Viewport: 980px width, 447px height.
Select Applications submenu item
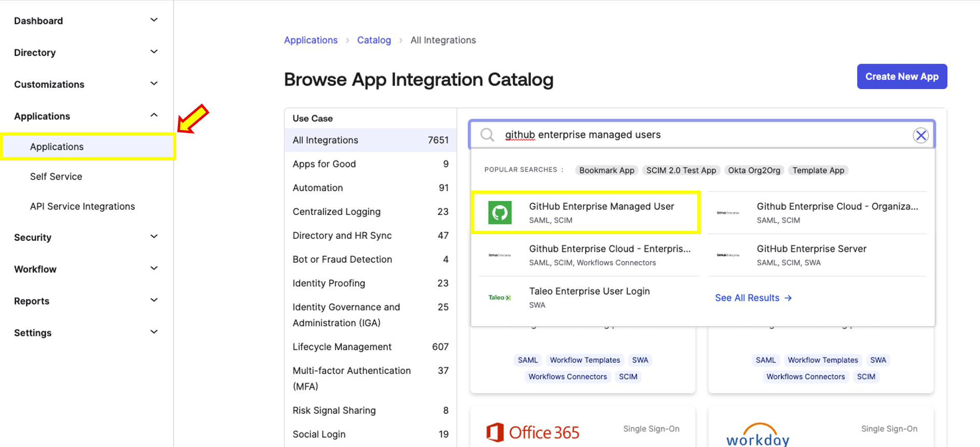click(88, 147)
